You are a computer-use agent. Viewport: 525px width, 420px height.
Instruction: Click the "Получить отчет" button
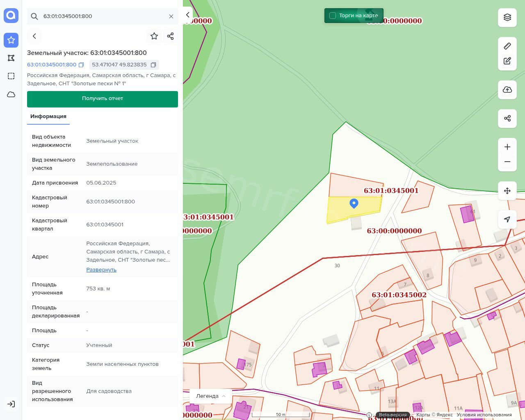(x=103, y=99)
